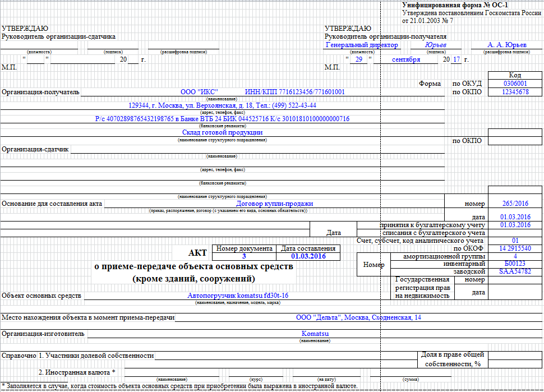Click the signature transcript "А. А. Юрьев"
This screenshot has height=392, width=544.
[507, 45]
